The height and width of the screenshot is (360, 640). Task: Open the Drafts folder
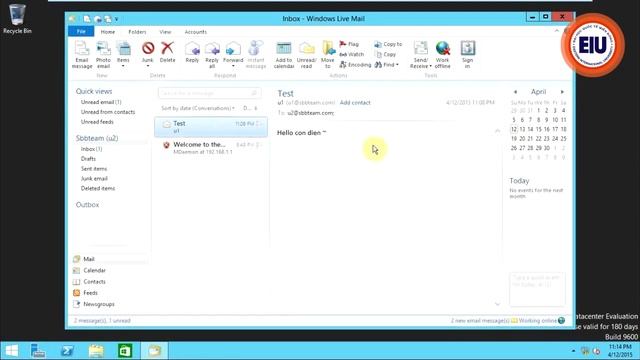click(x=88, y=159)
